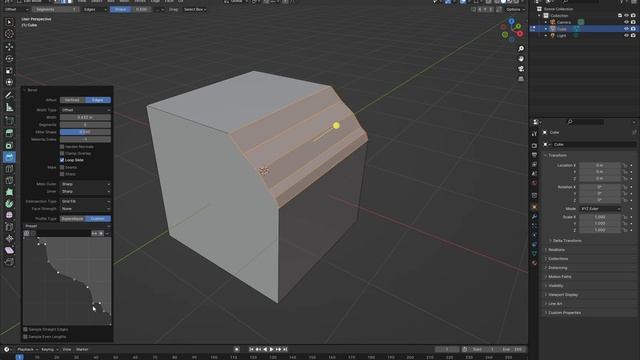
Task: Choose the Shrink/Fatten tool
Action: click(x=9, y=239)
